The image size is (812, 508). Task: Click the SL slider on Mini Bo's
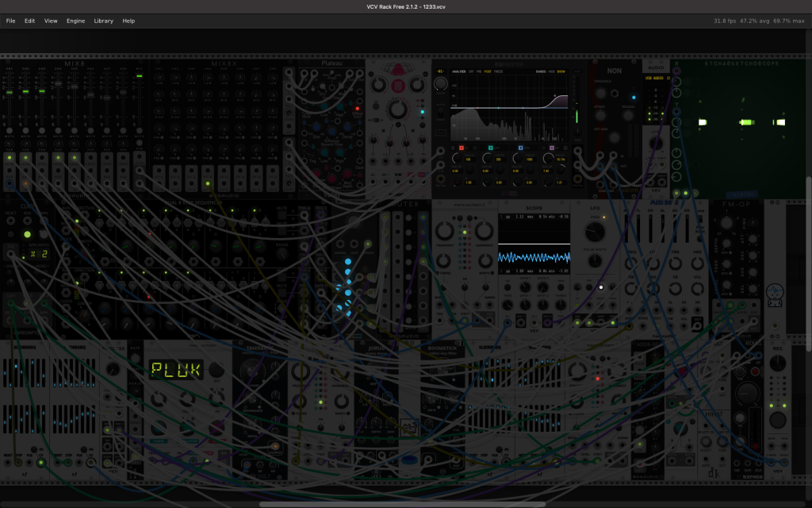point(663,227)
